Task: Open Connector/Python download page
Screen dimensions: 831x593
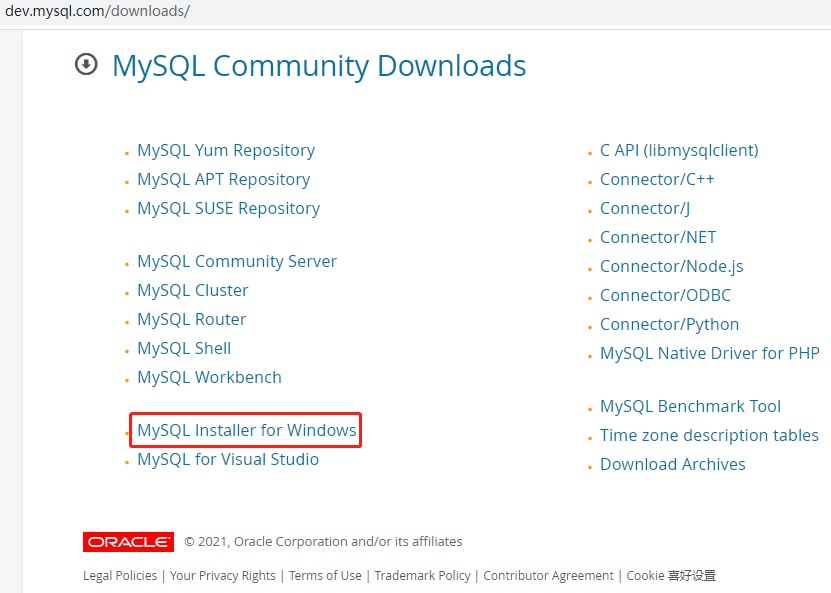Action: tap(669, 324)
